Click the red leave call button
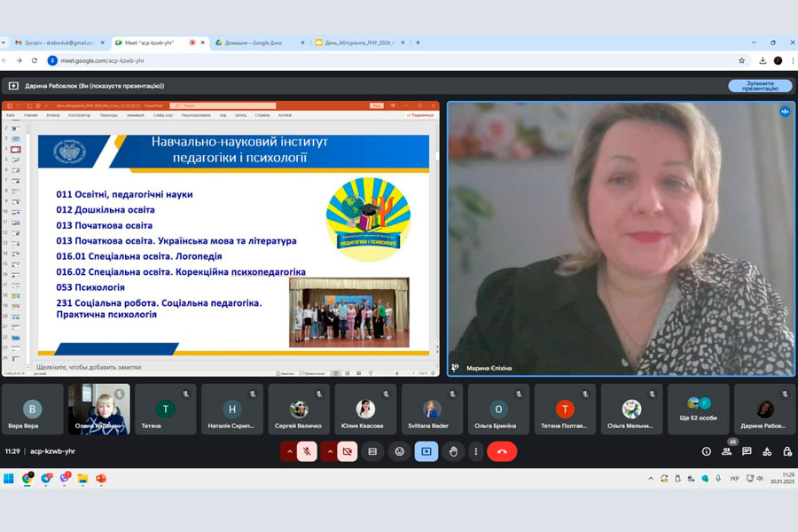Image resolution: width=798 pixels, height=532 pixels. 502,451
